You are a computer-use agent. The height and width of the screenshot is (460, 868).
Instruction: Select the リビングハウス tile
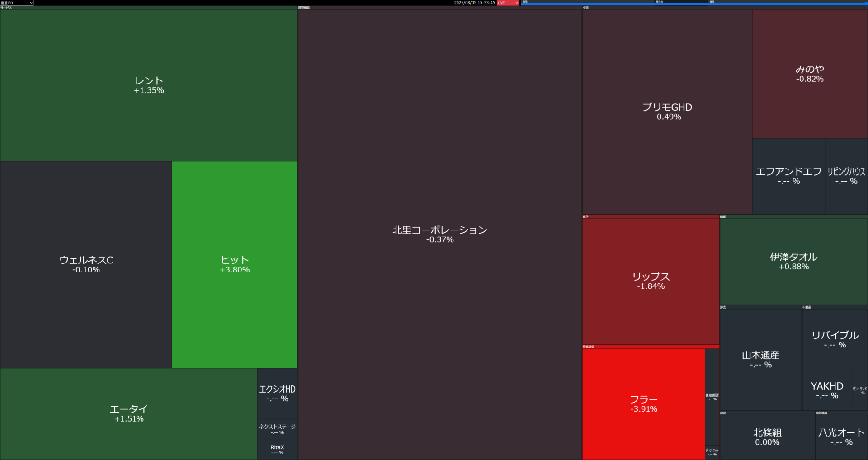pyautogui.click(x=847, y=176)
